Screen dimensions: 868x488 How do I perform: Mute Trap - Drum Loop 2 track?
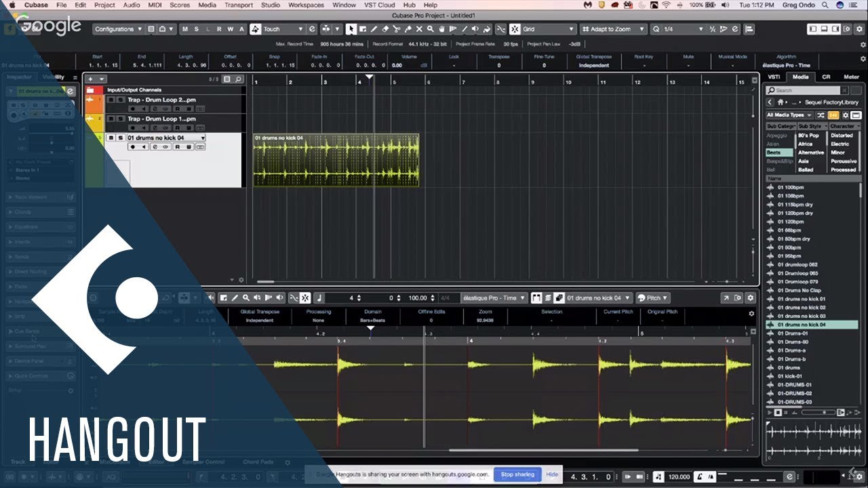point(111,100)
